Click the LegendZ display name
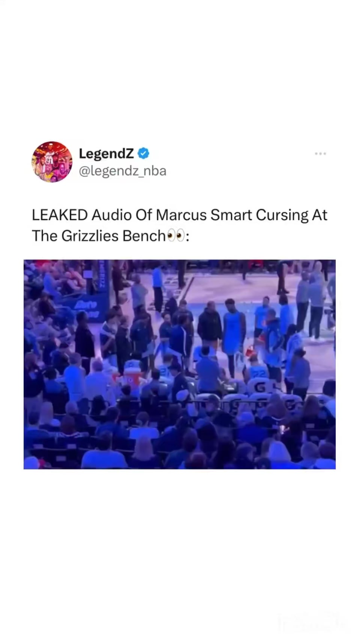 point(106,153)
